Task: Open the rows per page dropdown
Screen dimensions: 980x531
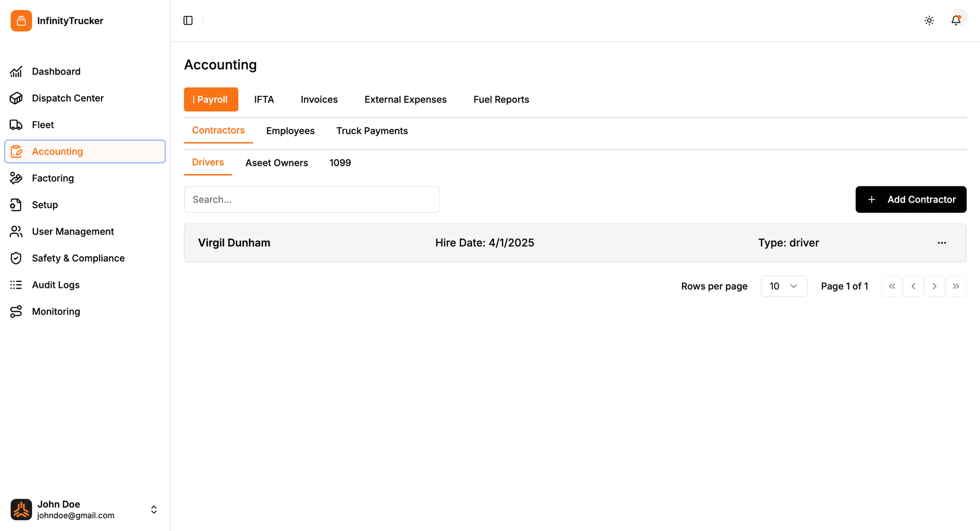Action: pyautogui.click(x=783, y=286)
